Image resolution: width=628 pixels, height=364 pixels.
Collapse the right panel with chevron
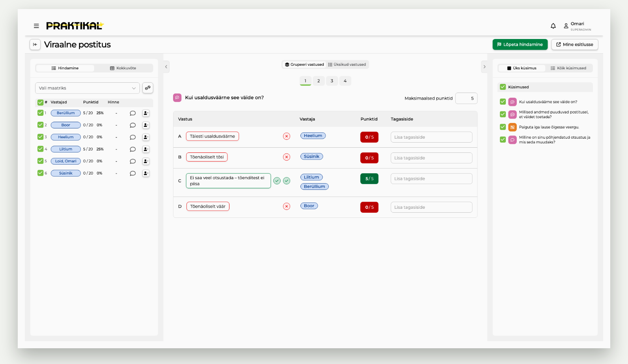coord(485,67)
